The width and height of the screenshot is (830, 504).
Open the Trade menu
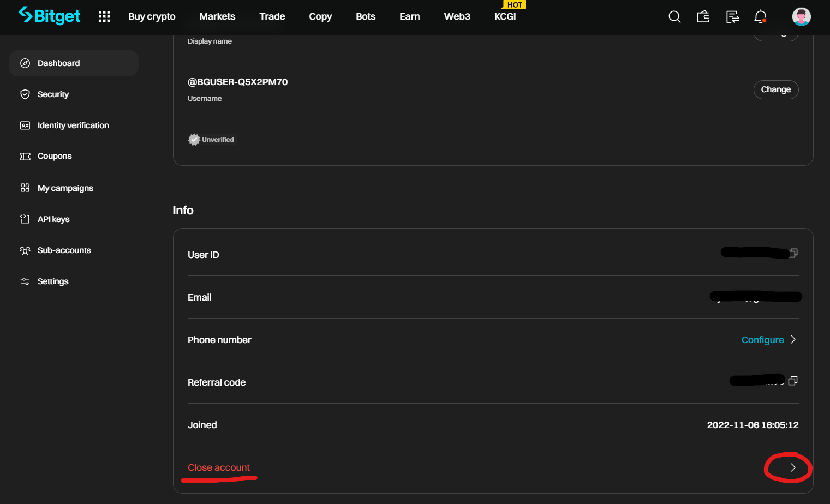(272, 16)
